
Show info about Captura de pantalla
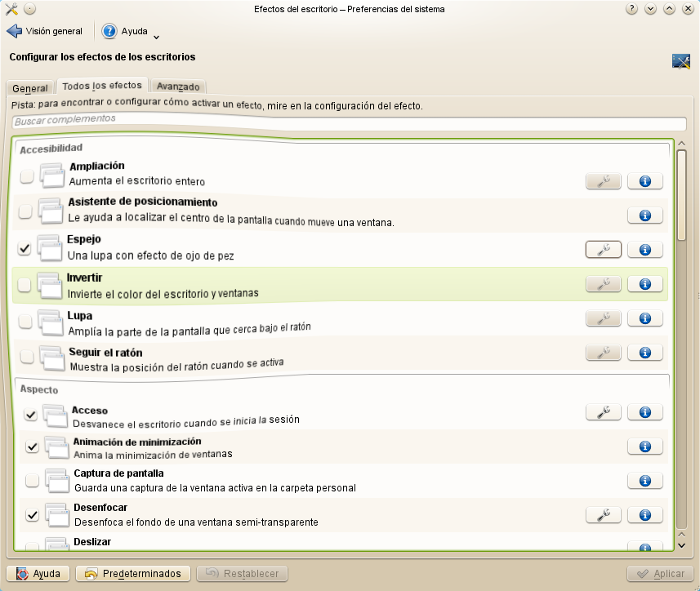pos(644,481)
